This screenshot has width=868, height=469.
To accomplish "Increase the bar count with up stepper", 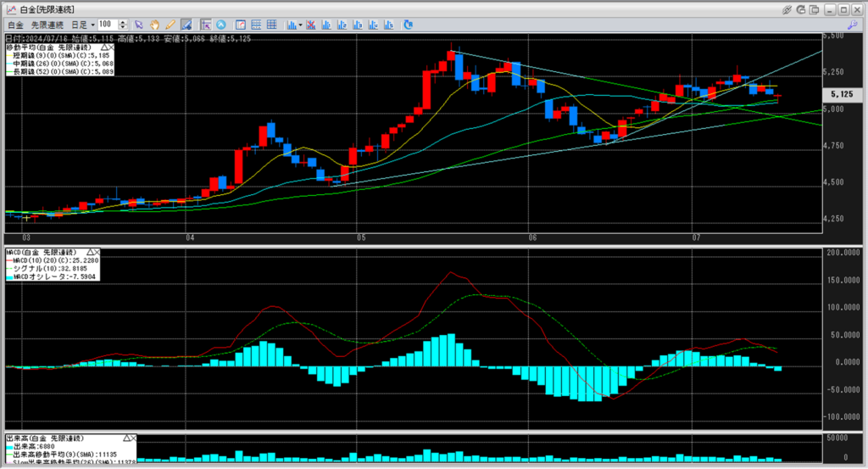I will click(125, 22).
